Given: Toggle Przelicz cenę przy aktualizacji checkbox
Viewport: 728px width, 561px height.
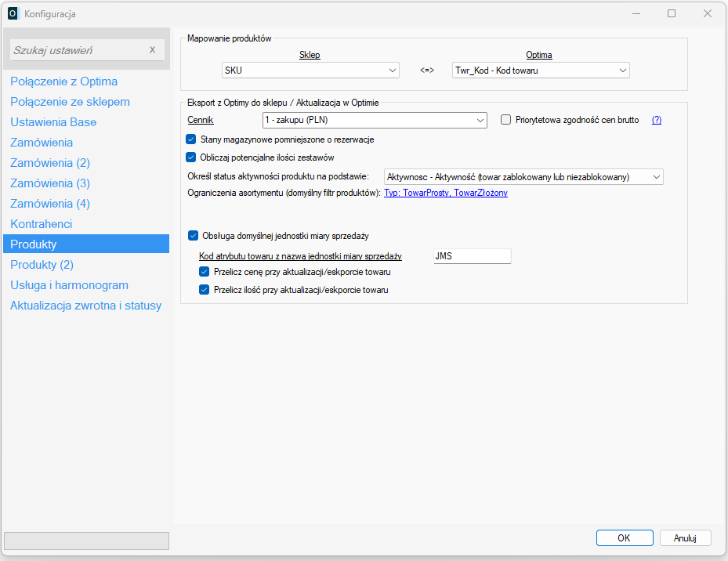Looking at the screenshot, I should 204,272.
